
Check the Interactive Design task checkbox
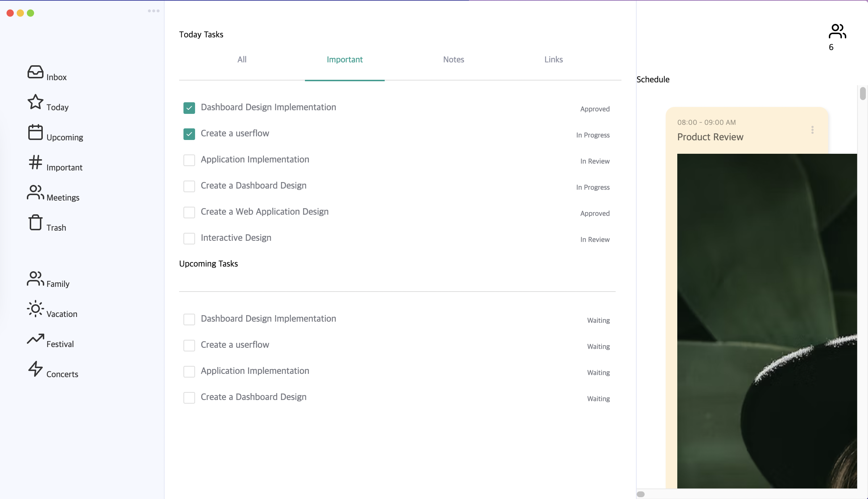pos(189,238)
